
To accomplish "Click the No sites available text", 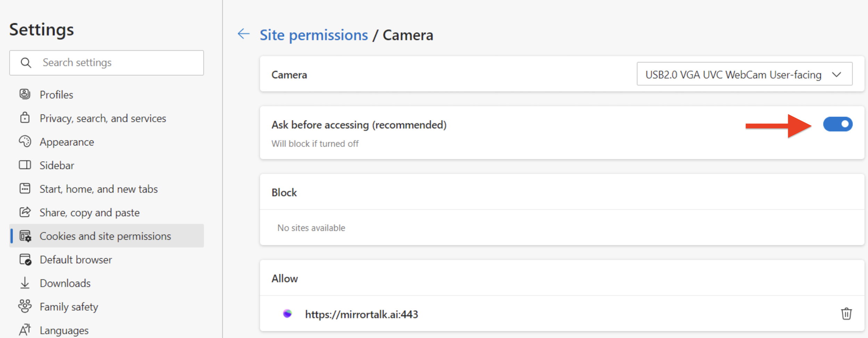I will [x=311, y=228].
